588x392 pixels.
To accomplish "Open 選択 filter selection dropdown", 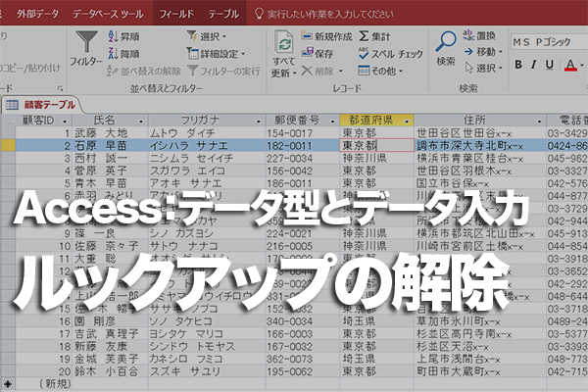I will click(x=207, y=36).
